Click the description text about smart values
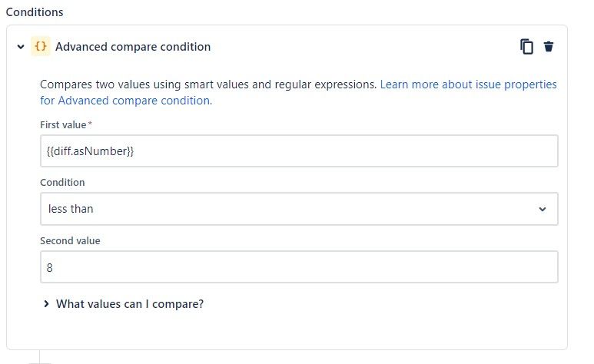Screen dimensions: 594x364 [208, 84]
